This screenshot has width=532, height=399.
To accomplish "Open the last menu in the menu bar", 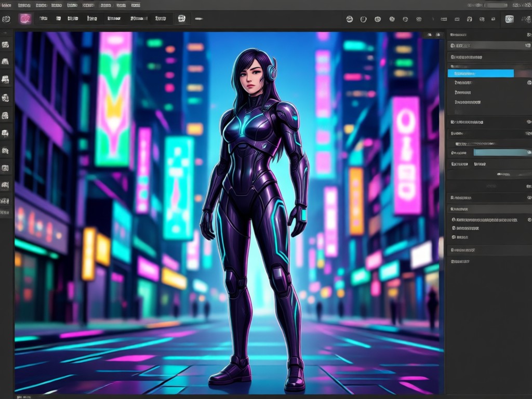I will coord(136,5).
